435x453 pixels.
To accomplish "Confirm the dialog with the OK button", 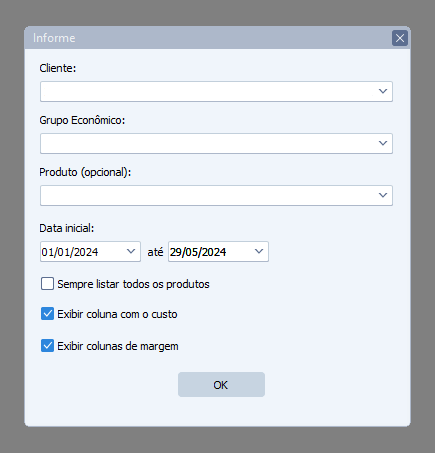I will pos(221,385).
